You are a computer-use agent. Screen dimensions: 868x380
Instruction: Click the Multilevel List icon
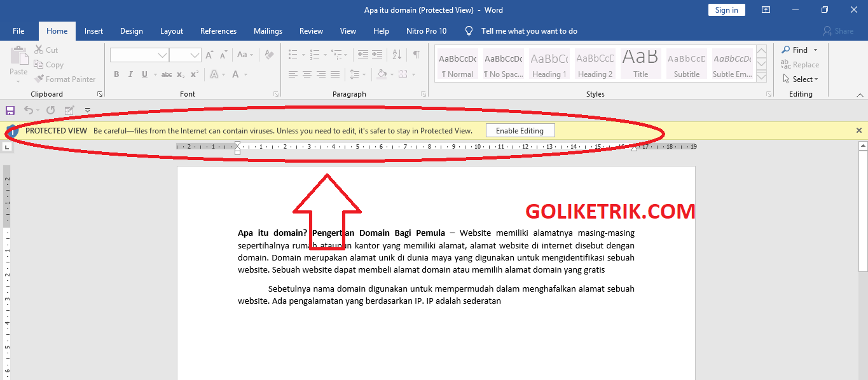(336, 55)
